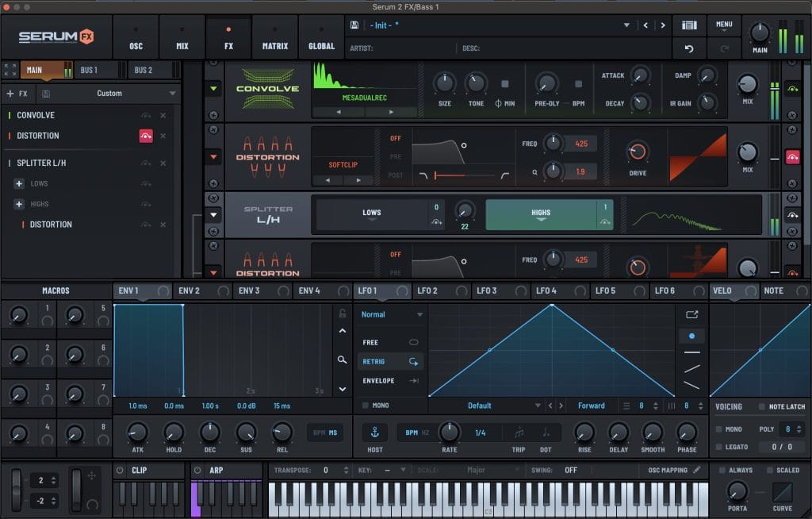812x519 pixels.
Task: Click the OSC MAPPING pencil icon
Action: [697, 470]
